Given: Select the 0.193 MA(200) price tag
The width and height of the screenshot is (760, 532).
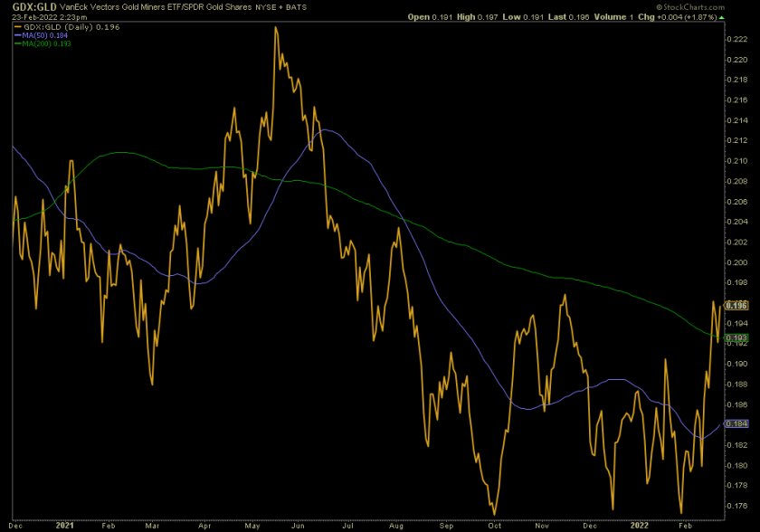Looking at the screenshot, I should [x=736, y=337].
